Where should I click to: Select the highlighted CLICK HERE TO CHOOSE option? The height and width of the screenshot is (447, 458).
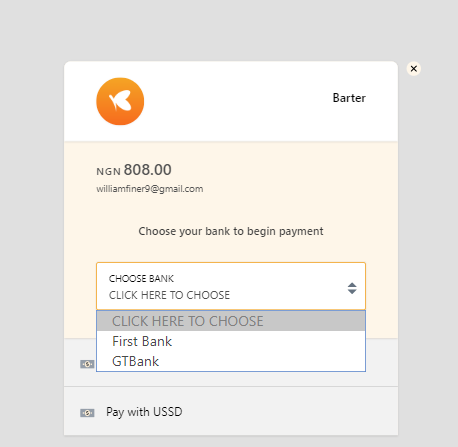click(x=231, y=321)
